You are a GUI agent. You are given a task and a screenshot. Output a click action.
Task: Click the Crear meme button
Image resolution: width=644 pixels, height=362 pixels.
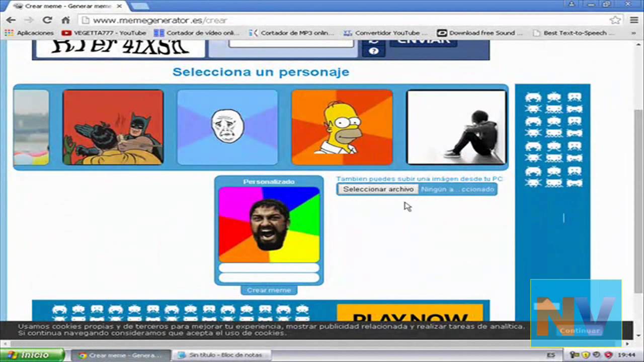pyautogui.click(x=269, y=290)
